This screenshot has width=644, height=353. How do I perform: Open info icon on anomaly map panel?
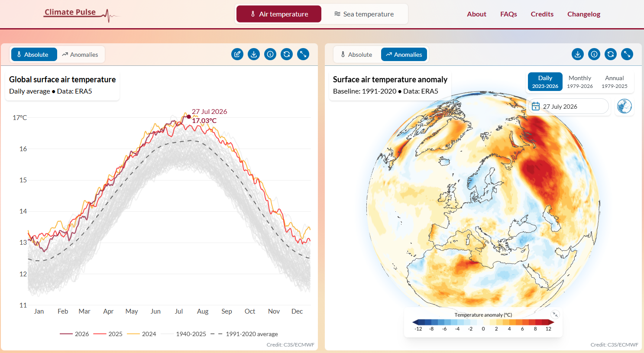[x=594, y=54]
